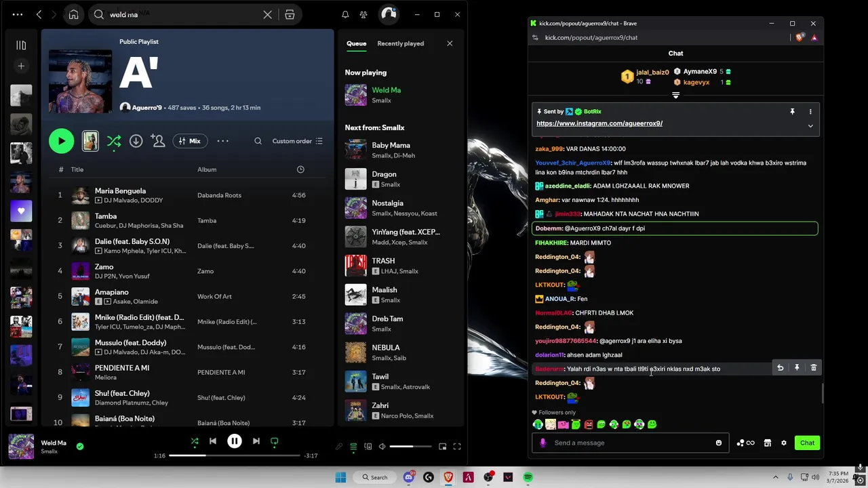This screenshot has width=868, height=488.
Task: Go fullscreen with the expand icon
Action: point(457,447)
